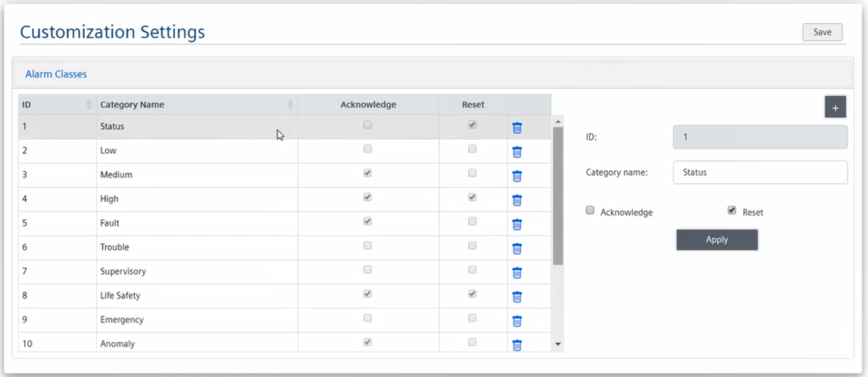Image resolution: width=868 pixels, height=377 pixels.
Task: Uncheck the Reset checkbox in edit form
Action: click(x=732, y=211)
